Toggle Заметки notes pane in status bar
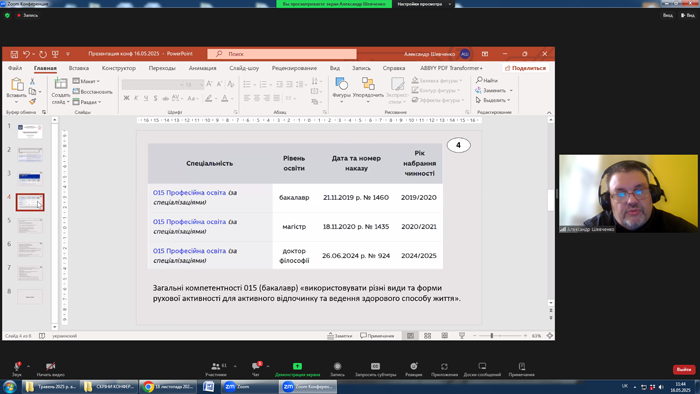Viewport: 700px width, 394px height. coord(340,336)
